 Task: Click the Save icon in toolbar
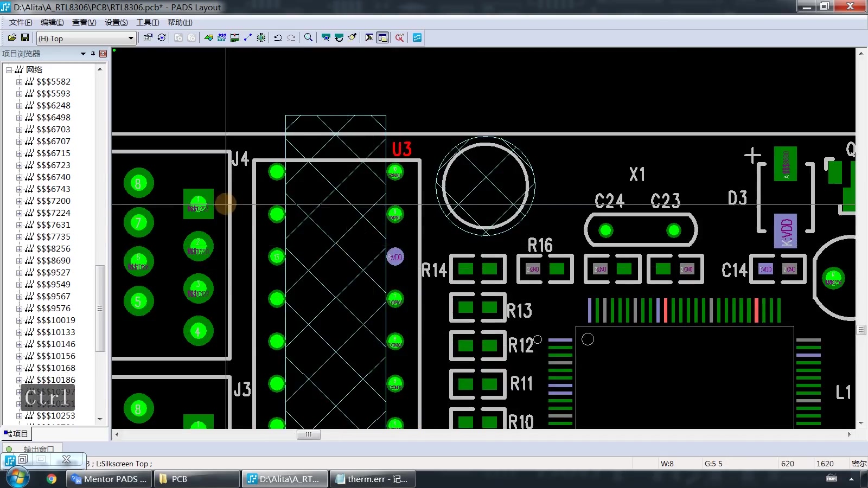pos(25,38)
